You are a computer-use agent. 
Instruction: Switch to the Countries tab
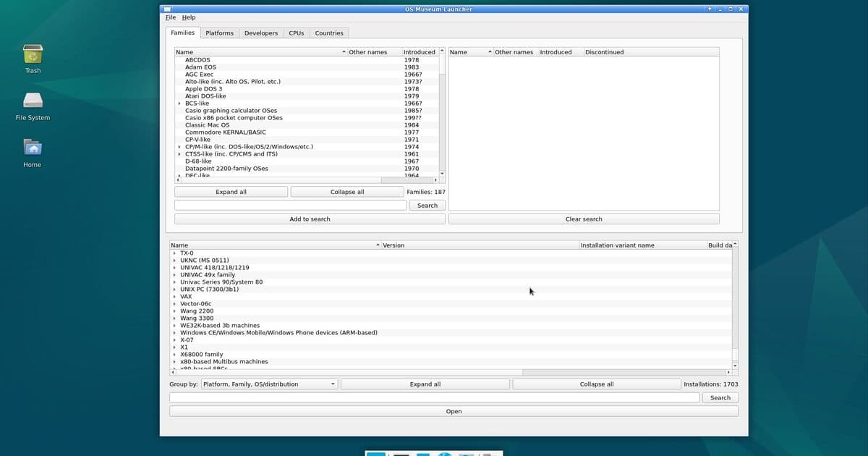(329, 33)
